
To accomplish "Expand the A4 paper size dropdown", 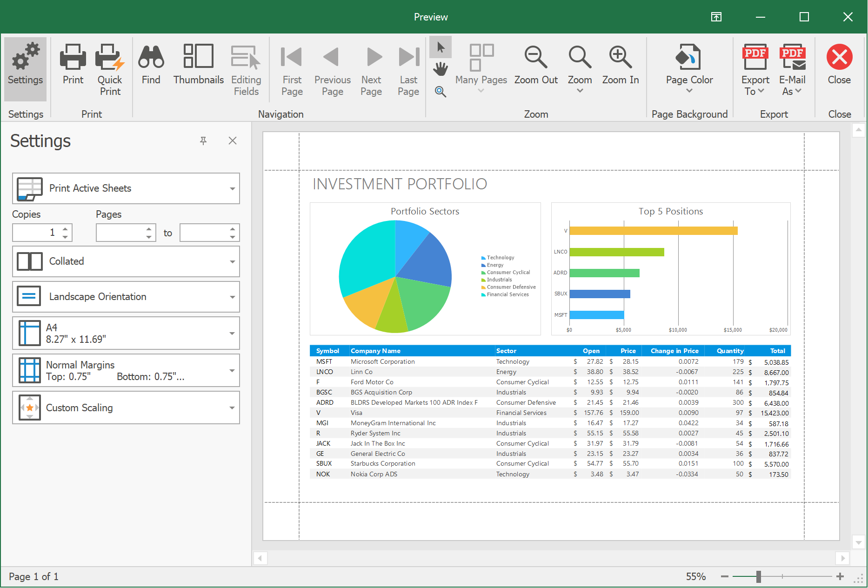I will tap(126, 333).
